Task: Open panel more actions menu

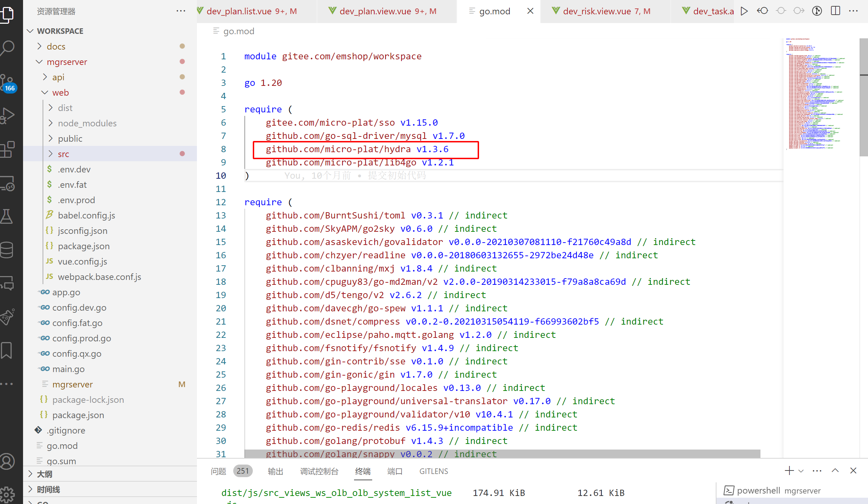Action: (x=817, y=471)
